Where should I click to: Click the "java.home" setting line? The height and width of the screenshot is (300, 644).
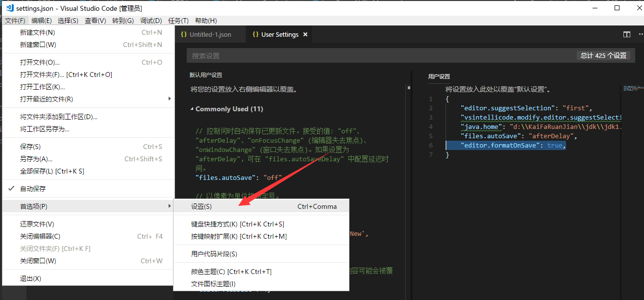coord(541,126)
